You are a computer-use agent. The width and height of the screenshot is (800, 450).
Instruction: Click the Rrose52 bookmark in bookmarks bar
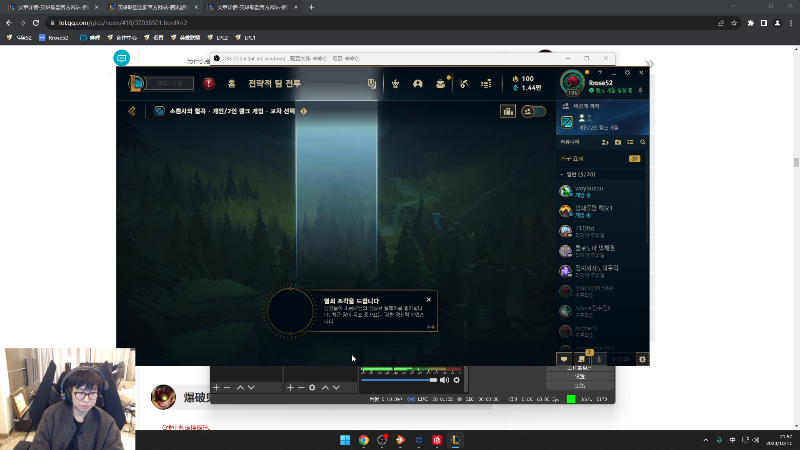click(54, 38)
